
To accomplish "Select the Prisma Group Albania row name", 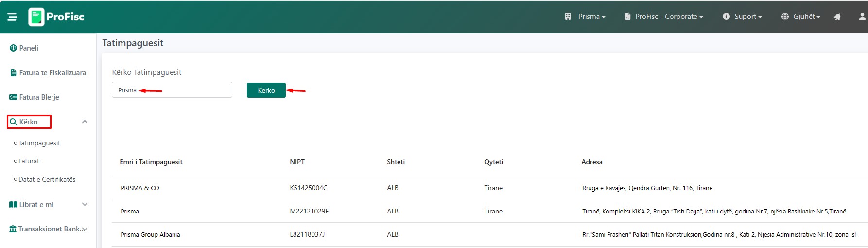I will coord(150,235).
